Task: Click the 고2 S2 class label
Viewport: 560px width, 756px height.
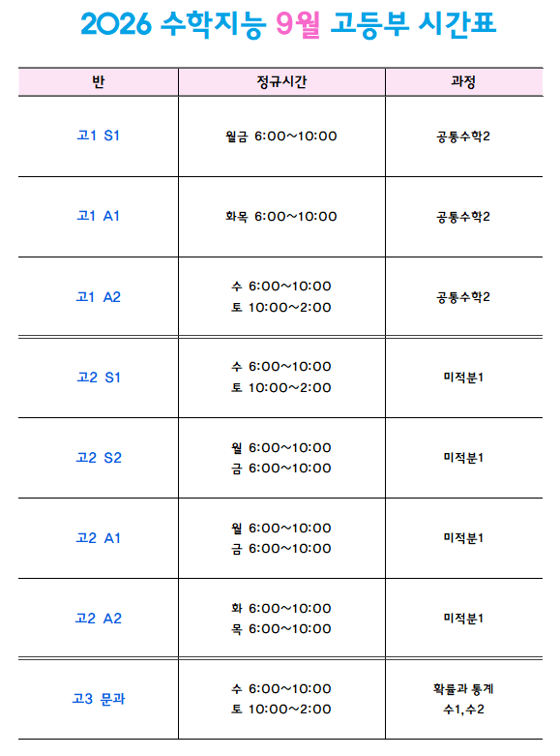Action: coord(99,458)
